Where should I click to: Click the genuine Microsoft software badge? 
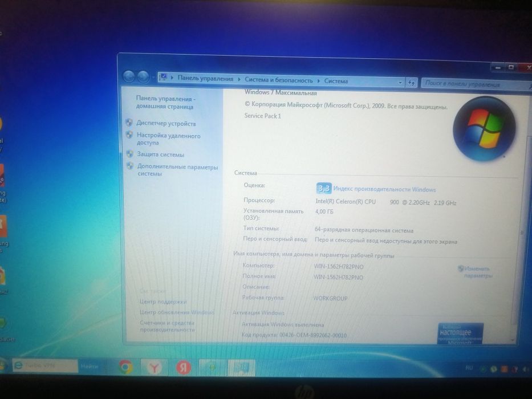[x=460, y=333]
